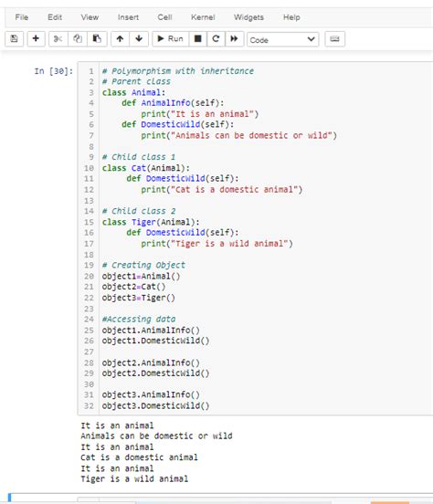Click 'object2.AnimalInfo()' code line
The width and height of the screenshot is (433, 504).
(151, 362)
